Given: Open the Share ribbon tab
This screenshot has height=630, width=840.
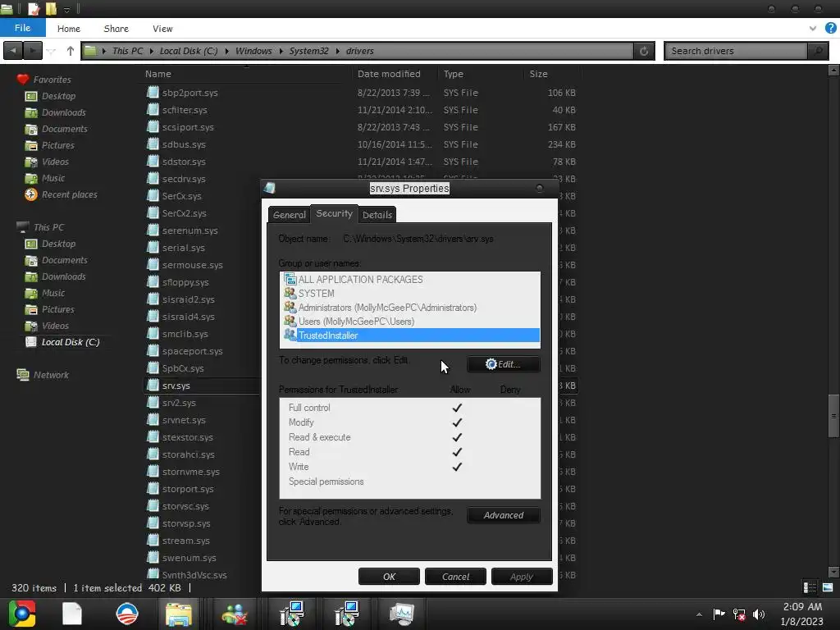Looking at the screenshot, I should click(x=116, y=29).
